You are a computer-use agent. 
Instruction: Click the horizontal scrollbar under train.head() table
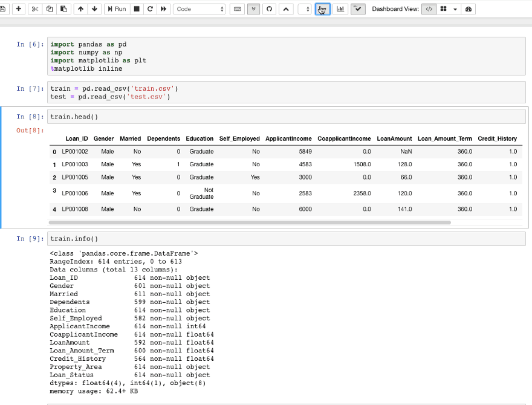[250, 222]
